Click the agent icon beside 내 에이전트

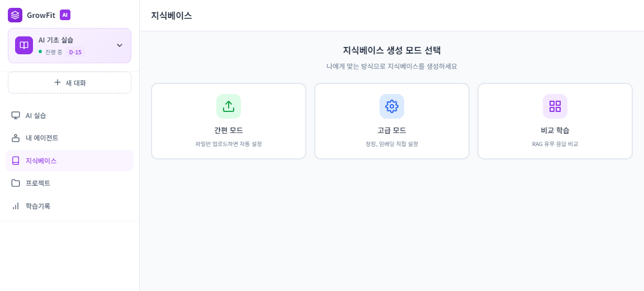click(16, 138)
